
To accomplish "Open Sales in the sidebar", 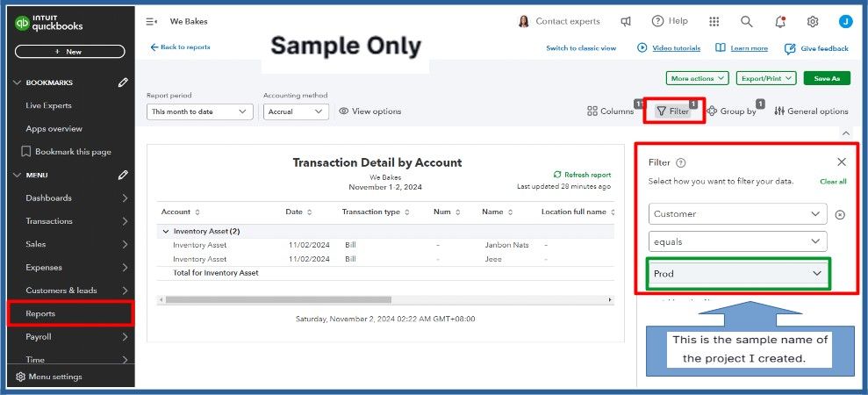I will click(x=71, y=244).
